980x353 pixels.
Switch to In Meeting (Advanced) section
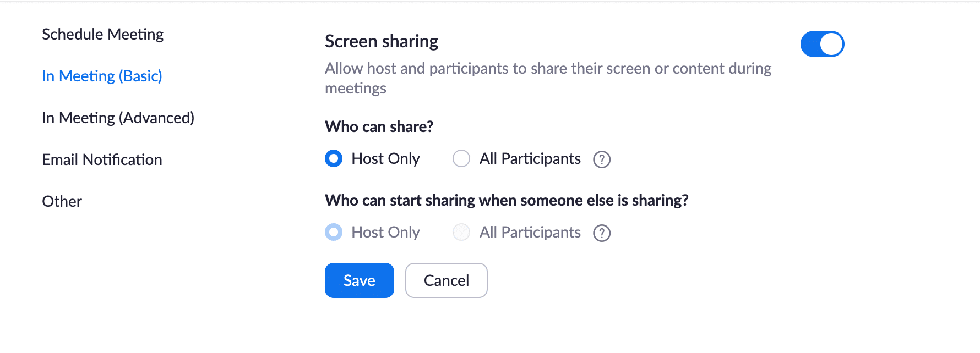tap(118, 118)
